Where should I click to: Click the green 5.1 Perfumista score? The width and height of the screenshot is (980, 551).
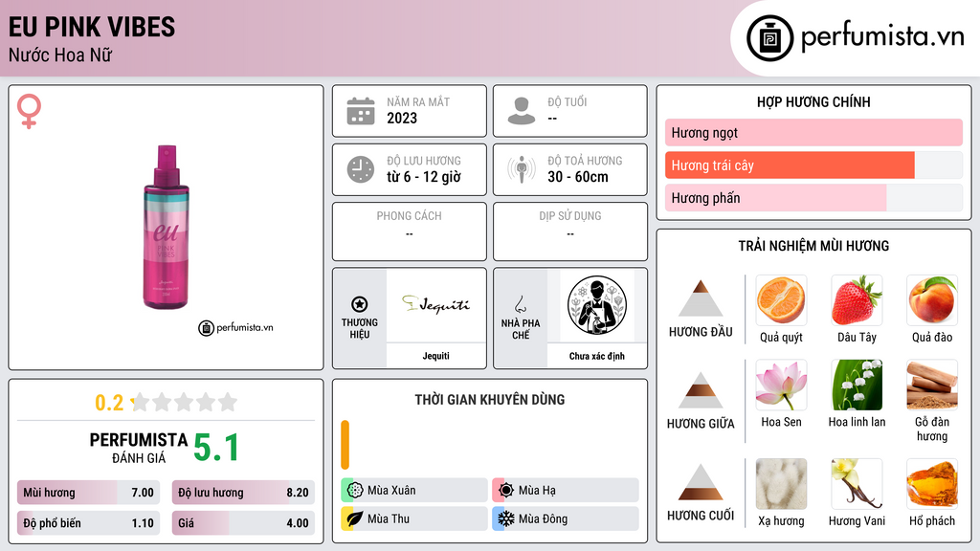coord(216,448)
